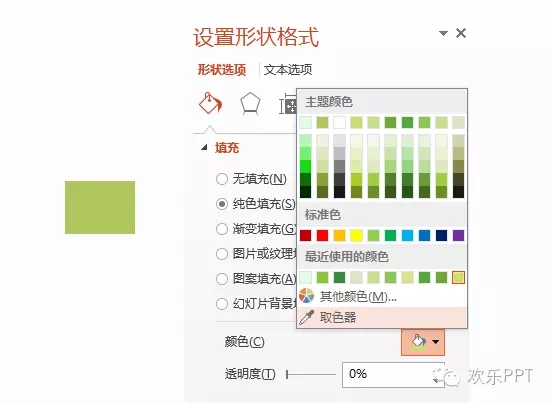Collapse the 填充 section
Screen dimensions: 551x404
point(204,148)
